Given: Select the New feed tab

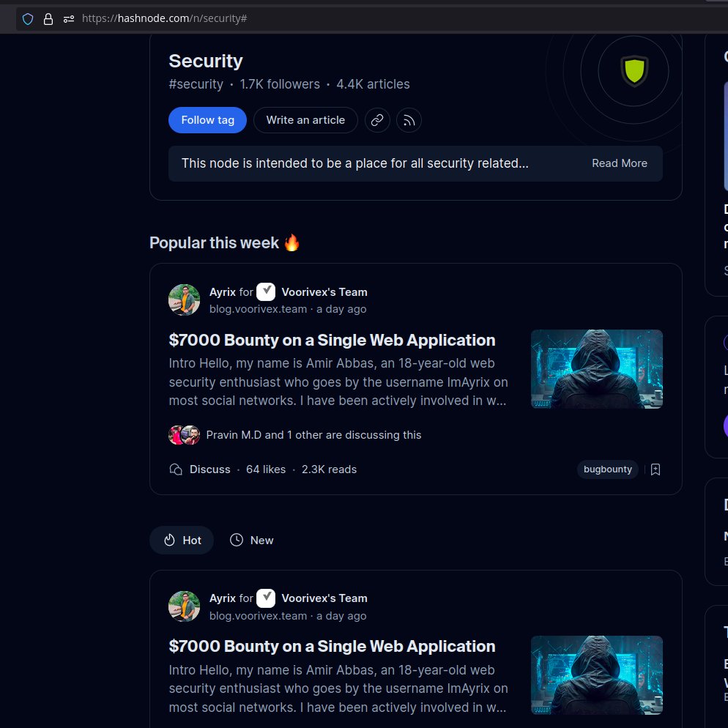Looking at the screenshot, I should [252, 540].
